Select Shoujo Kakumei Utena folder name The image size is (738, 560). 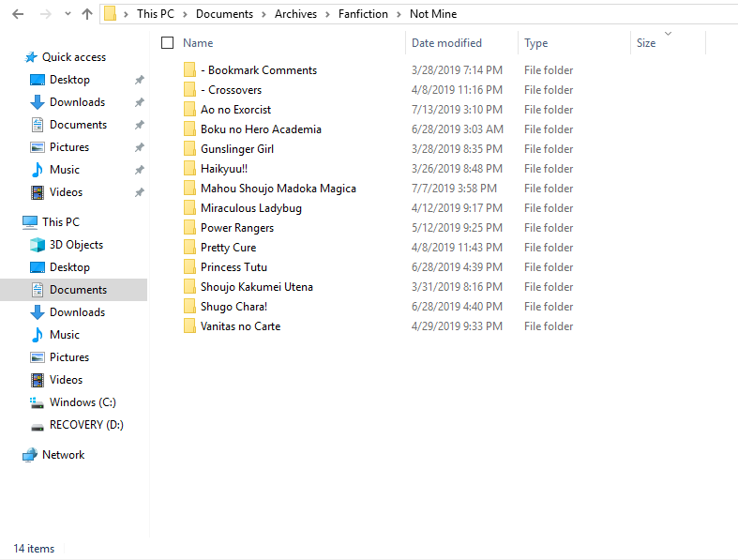coord(257,287)
